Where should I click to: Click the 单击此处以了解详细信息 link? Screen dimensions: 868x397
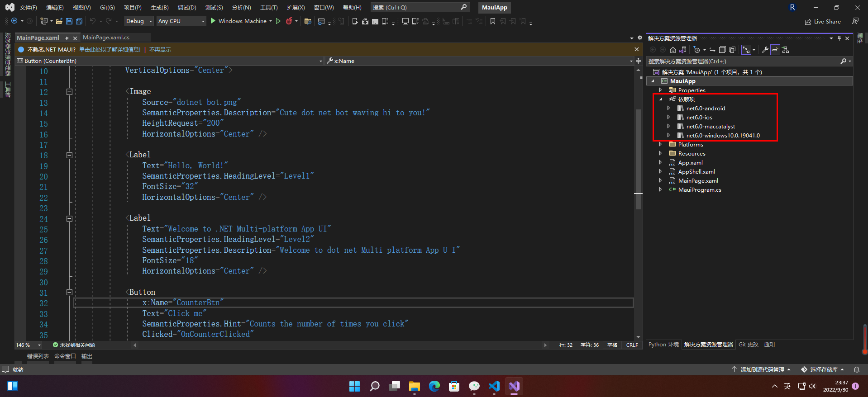(110, 49)
